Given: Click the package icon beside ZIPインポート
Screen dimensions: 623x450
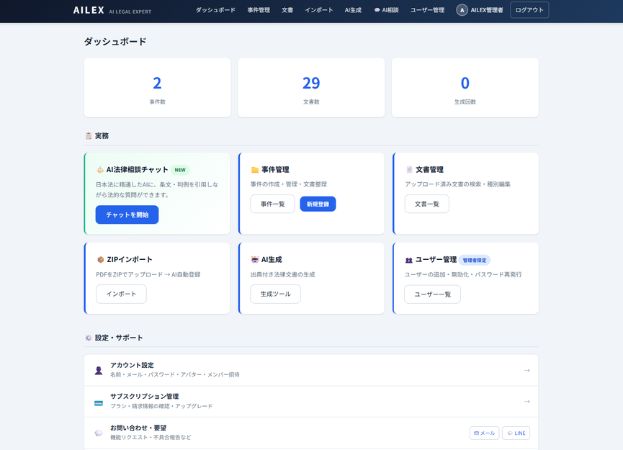Looking at the screenshot, I should click(x=100, y=260).
